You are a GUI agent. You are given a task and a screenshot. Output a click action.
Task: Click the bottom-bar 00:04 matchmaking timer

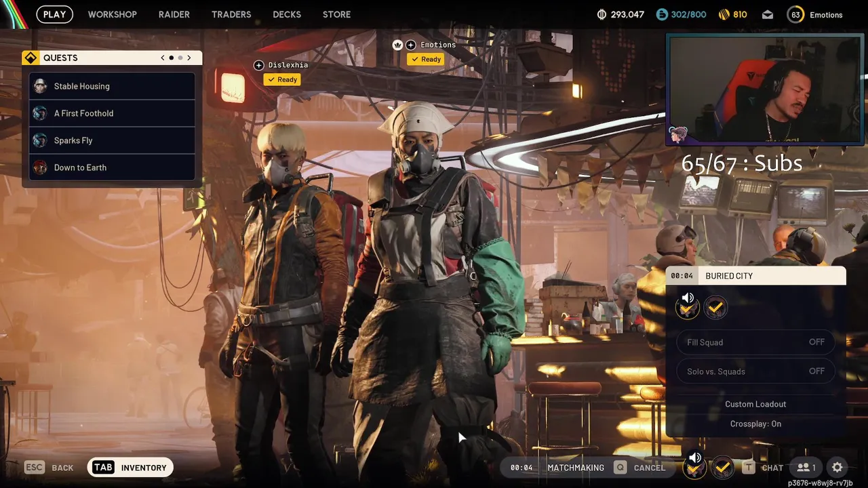[x=521, y=468]
